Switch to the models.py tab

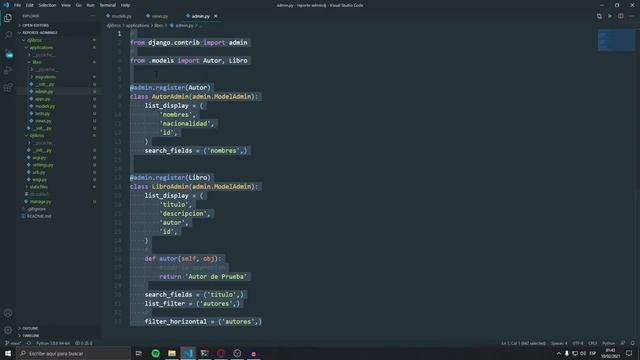pyautogui.click(x=122, y=16)
